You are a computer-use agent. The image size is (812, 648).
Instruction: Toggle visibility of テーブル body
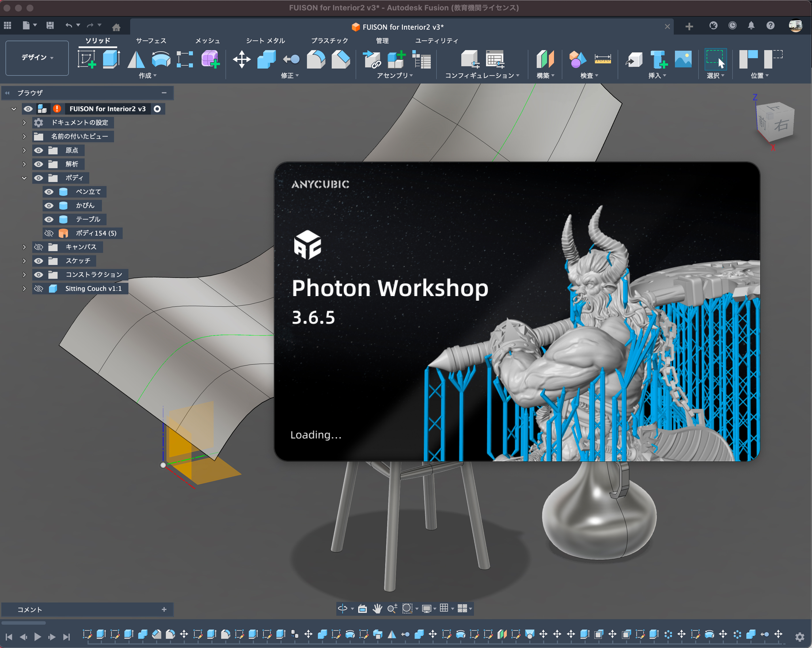point(49,219)
